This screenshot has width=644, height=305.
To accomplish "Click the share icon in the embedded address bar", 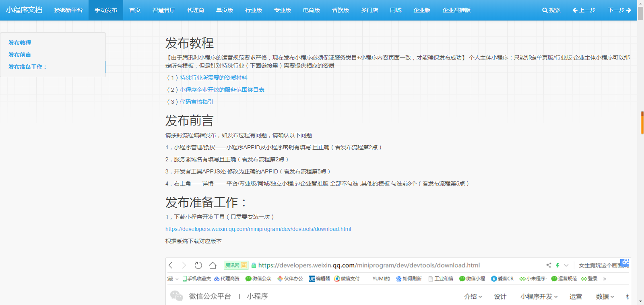I will pos(549,265).
